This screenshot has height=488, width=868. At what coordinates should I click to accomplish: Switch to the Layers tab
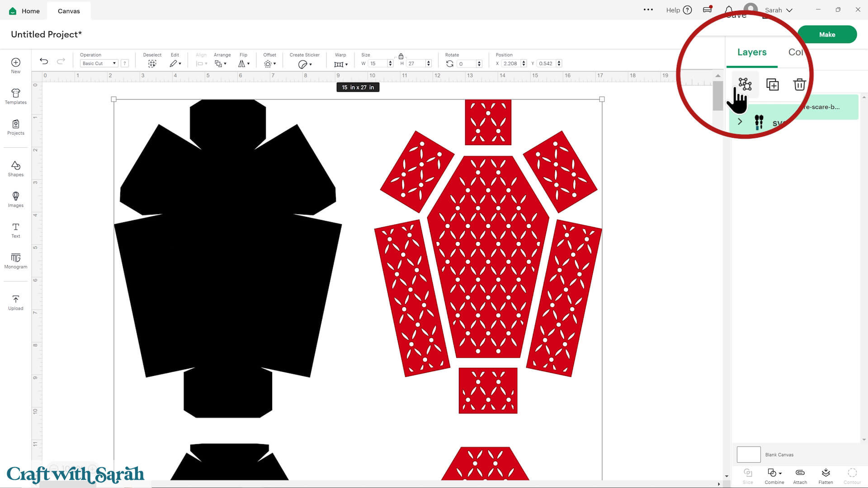tap(752, 52)
